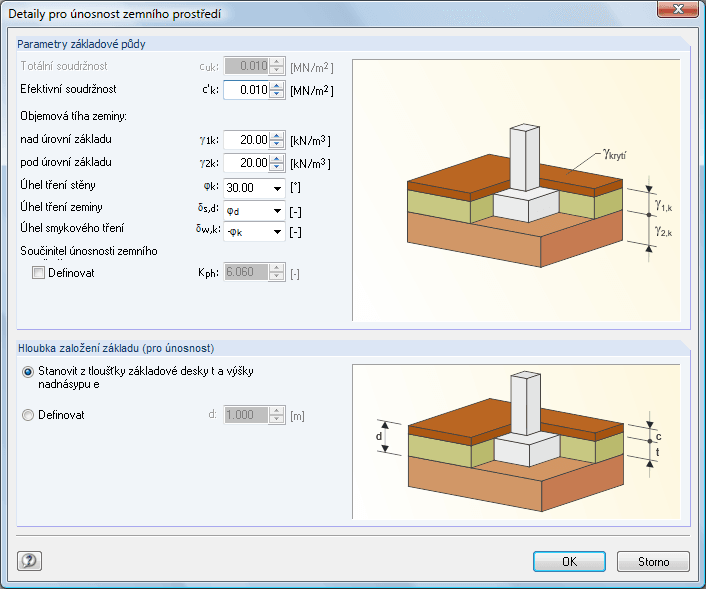Focus the γ2k unit weight input field
This screenshot has height=589, width=706.
[x=246, y=163]
